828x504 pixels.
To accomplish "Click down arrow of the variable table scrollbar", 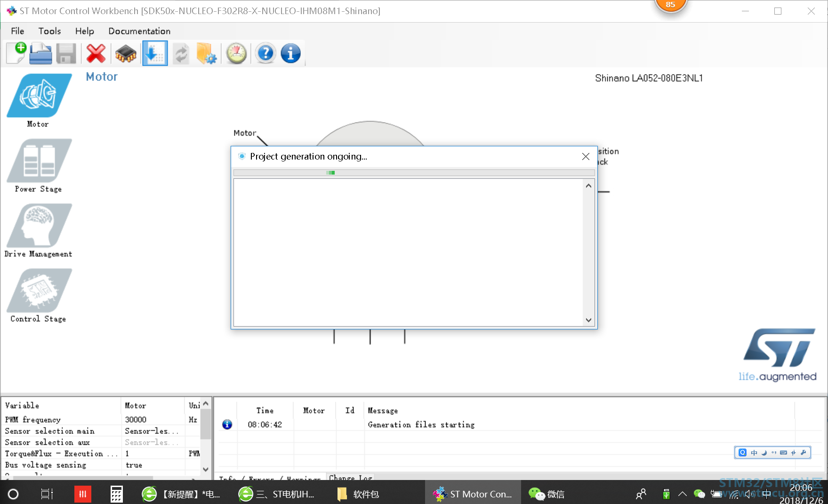I will pos(206,469).
